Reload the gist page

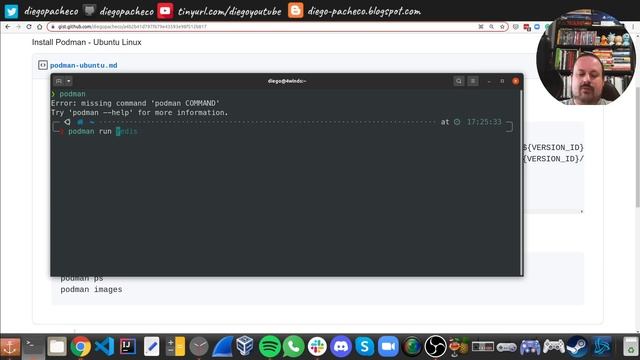29,27
